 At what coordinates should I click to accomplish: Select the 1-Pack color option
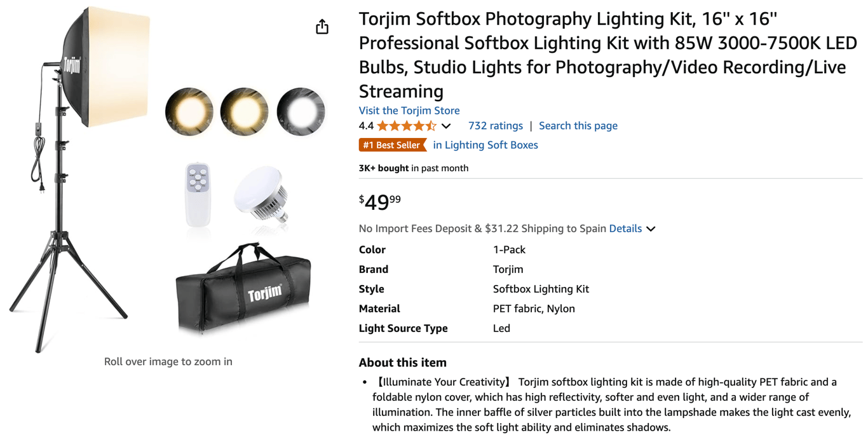point(508,249)
